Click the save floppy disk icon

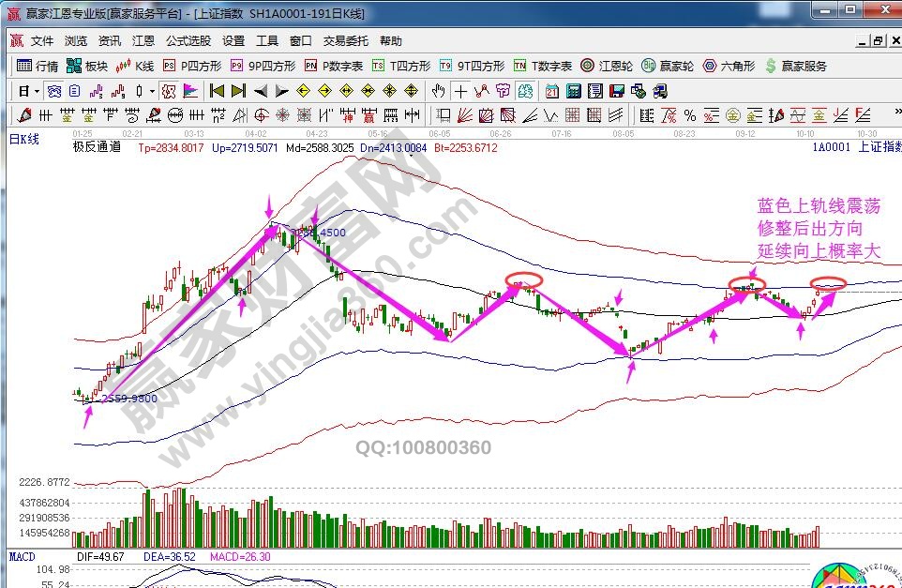point(616,91)
